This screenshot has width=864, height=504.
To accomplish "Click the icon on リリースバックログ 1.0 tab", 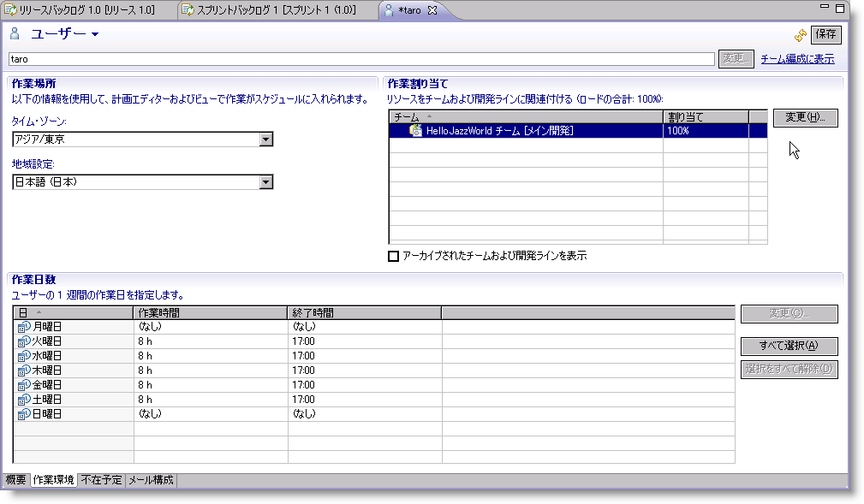I will pyautogui.click(x=10, y=10).
